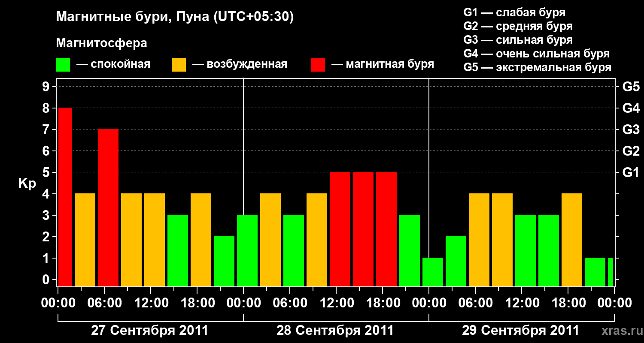Click the 'Kp' axis label
This screenshot has height=343, width=644.
pos(27,184)
